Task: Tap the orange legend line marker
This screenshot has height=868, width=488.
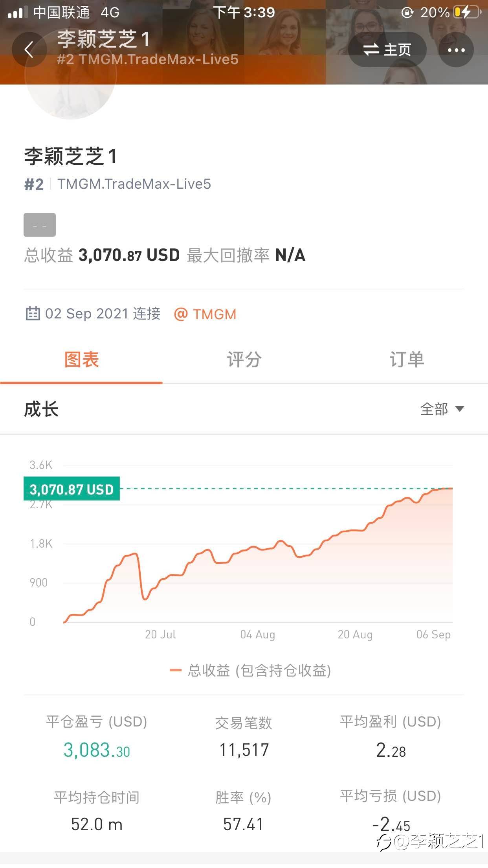Action: coord(176,670)
